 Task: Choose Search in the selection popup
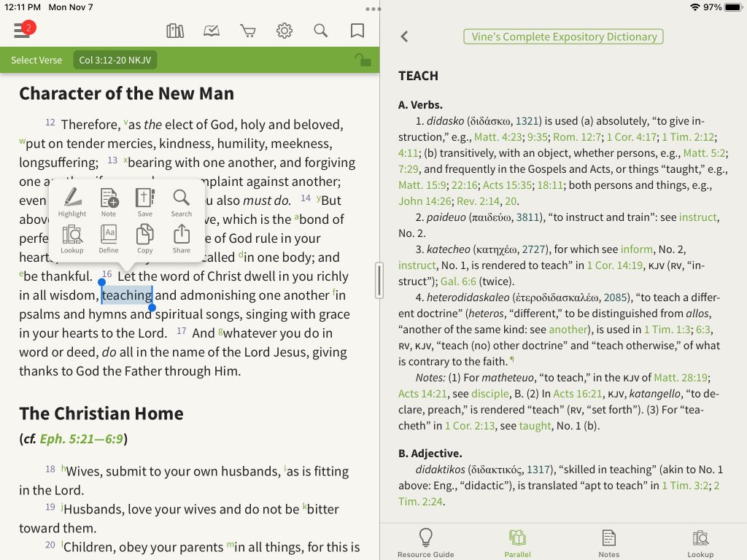[182, 202]
